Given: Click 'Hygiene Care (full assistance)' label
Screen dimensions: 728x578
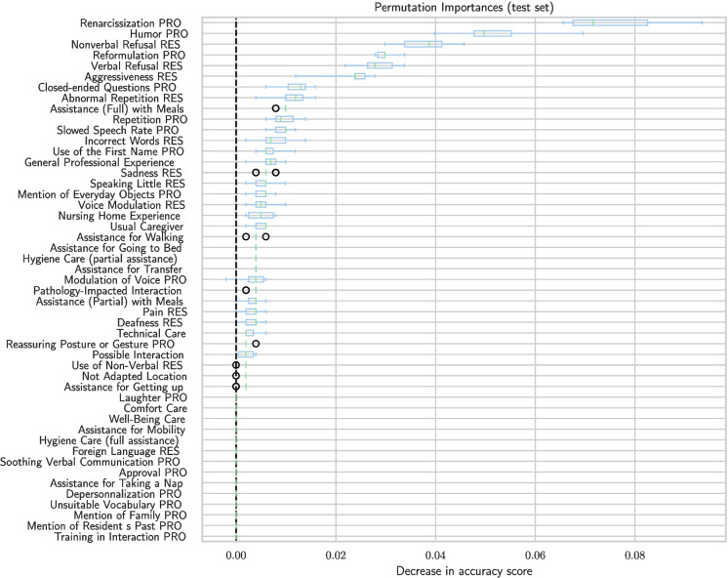Looking at the screenshot, I should [108, 440].
